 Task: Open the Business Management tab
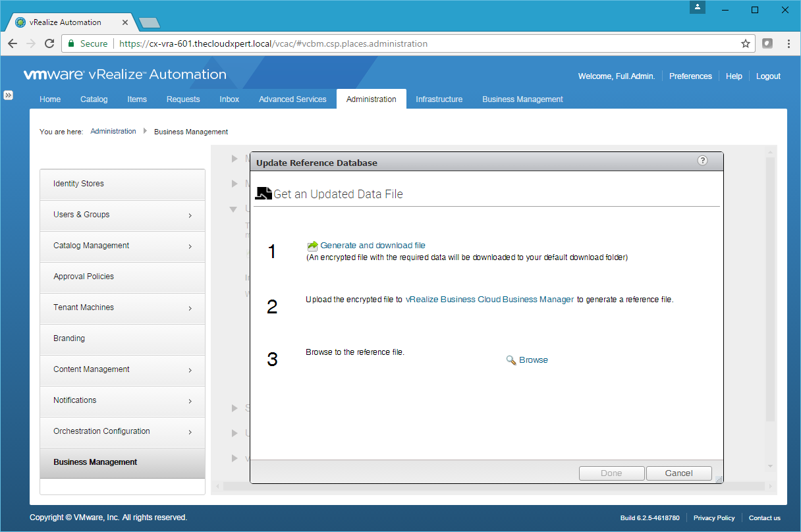[x=522, y=99]
